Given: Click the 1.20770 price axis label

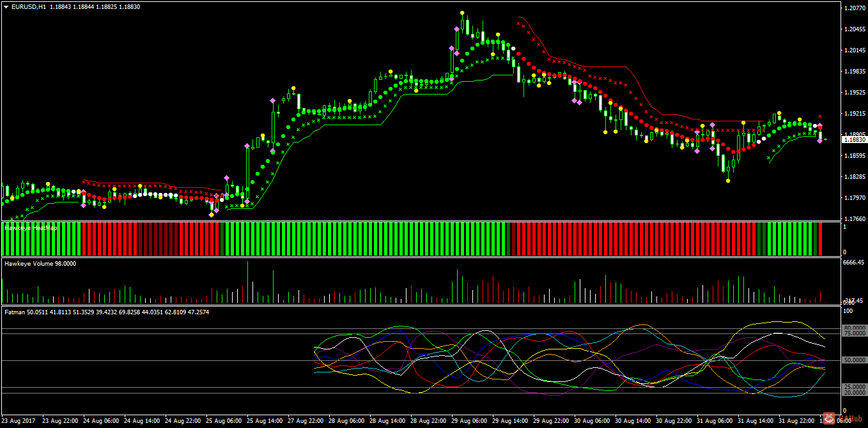Looking at the screenshot, I should (x=855, y=8).
